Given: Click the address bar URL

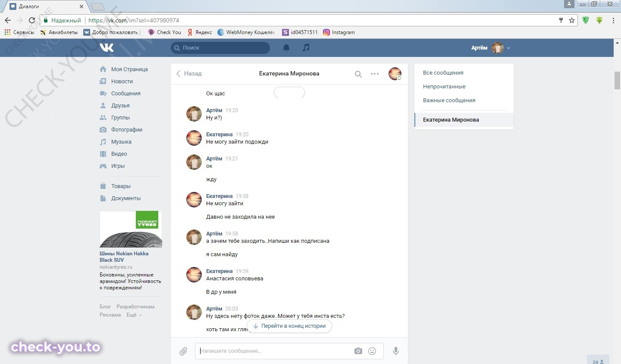Looking at the screenshot, I should [134, 20].
